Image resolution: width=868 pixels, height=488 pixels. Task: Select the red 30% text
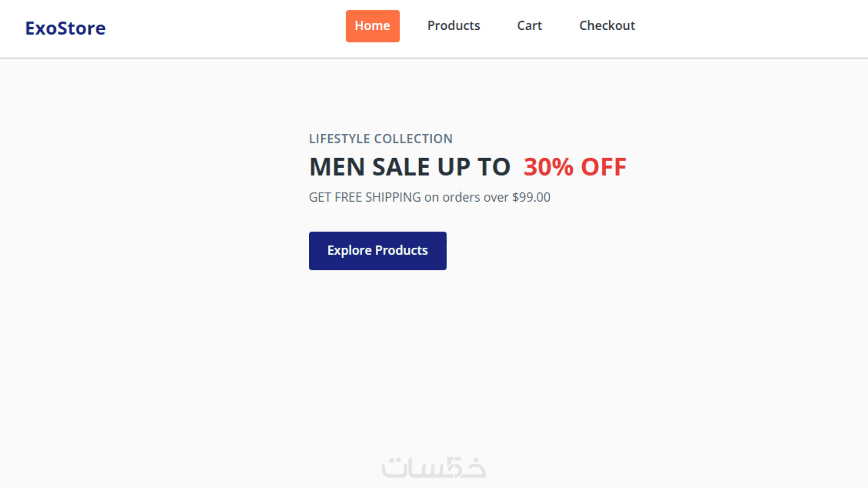point(548,167)
